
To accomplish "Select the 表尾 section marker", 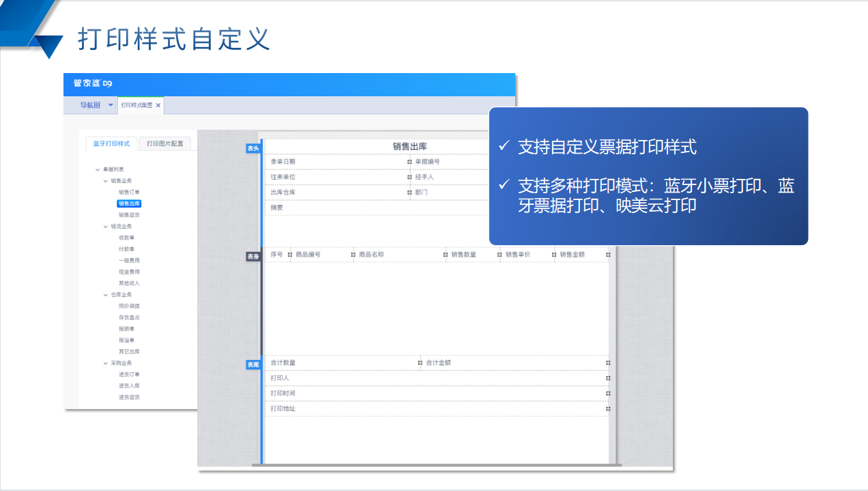I will 253,365.
